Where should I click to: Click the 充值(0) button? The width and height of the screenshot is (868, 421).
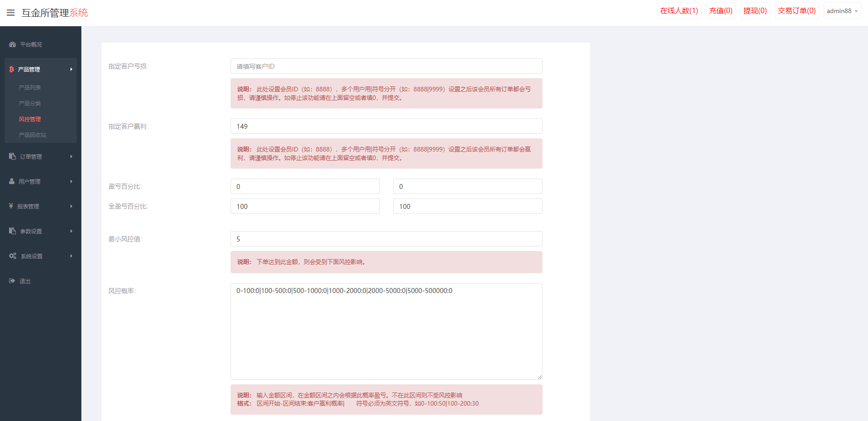point(721,11)
